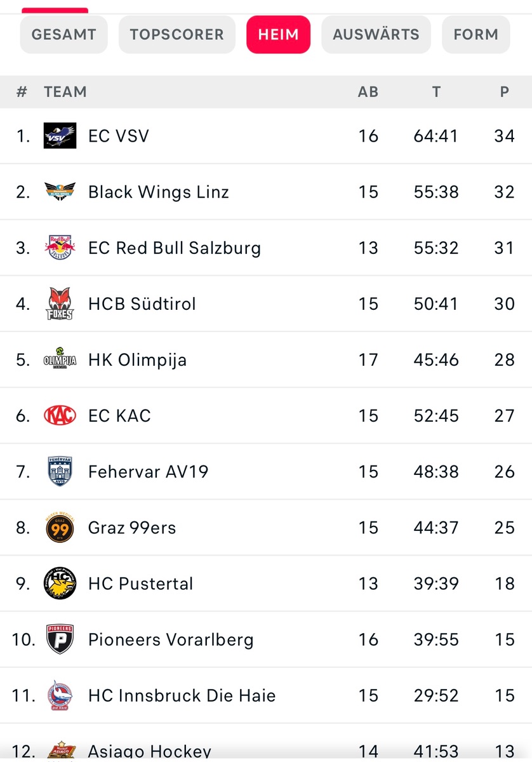Image resolution: width=532 pixels, height=762 pixels.
Task: Click the red EC KAC logo
Action: (60, 415)
